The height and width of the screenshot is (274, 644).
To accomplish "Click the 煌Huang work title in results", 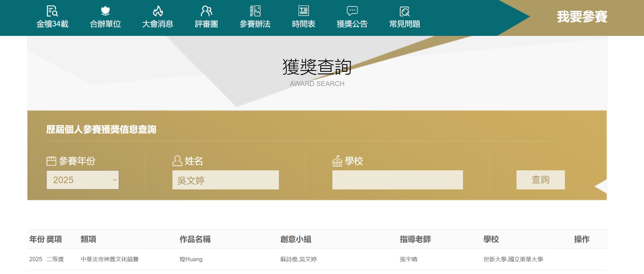I will [191, 259].
